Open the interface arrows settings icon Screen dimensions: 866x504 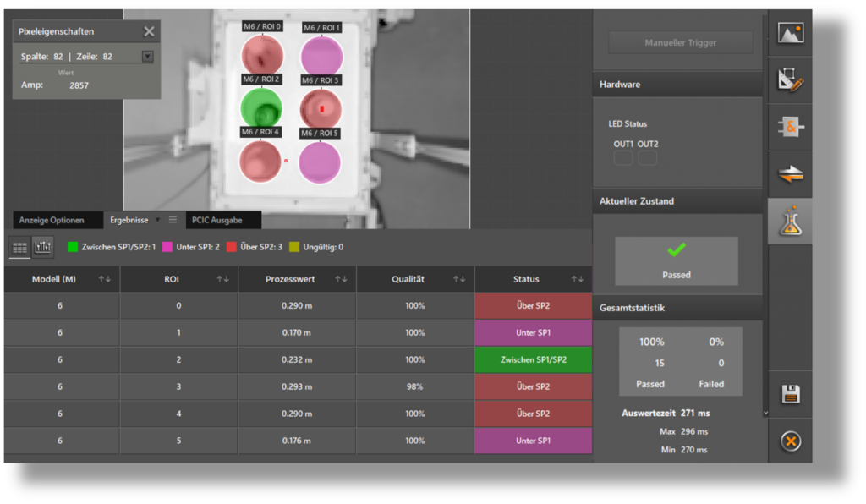[x=790, y=174]
